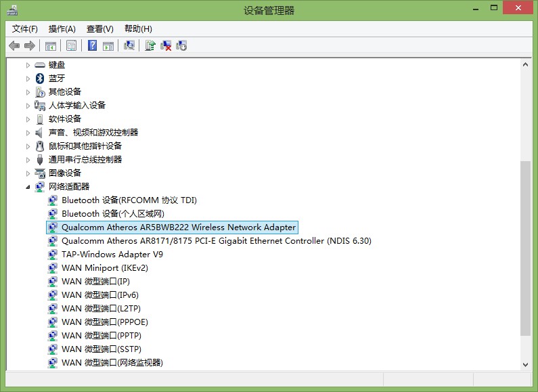
Task: Select WAN 微型端口(网络监视器)
Action: pyautogui.click(x=112, y=363)
